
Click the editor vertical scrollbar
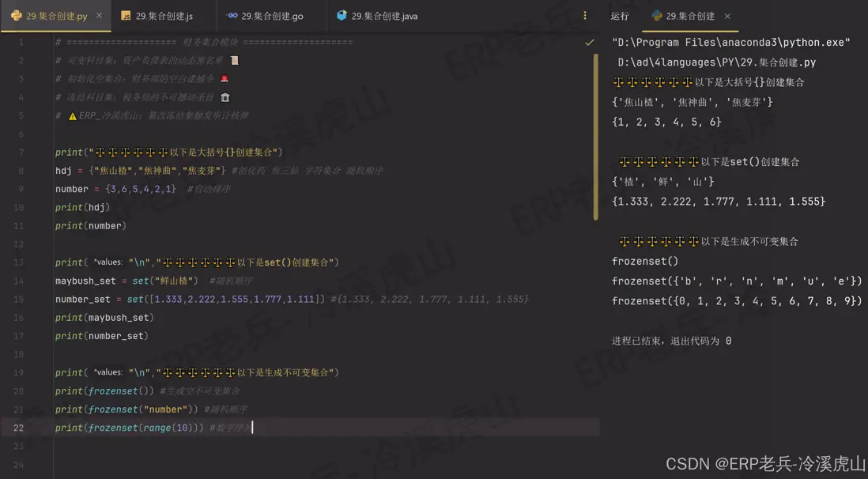595,137
